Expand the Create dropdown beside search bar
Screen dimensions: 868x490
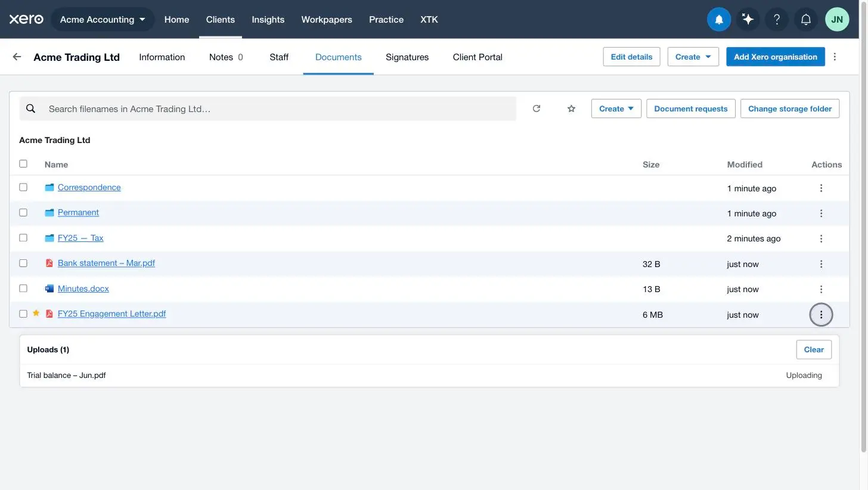(616, 108)
